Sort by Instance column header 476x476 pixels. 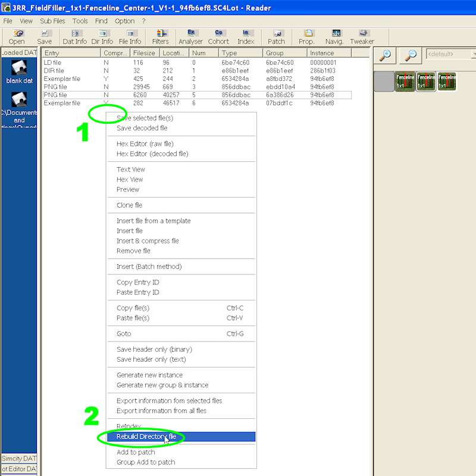[x=329, y=53]
